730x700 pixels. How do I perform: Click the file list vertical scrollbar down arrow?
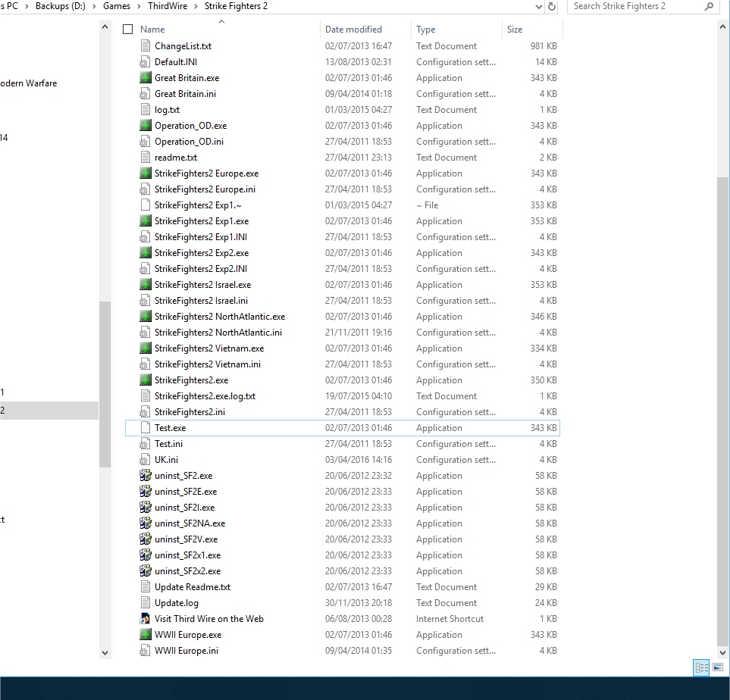(722, 652)
